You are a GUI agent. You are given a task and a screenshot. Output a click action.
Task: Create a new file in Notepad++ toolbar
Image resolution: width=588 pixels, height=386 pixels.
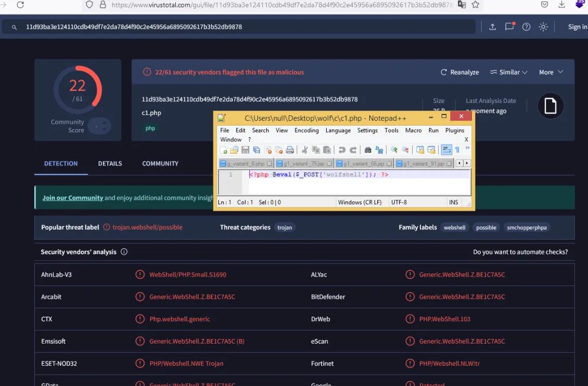click(x=224, y=150)
